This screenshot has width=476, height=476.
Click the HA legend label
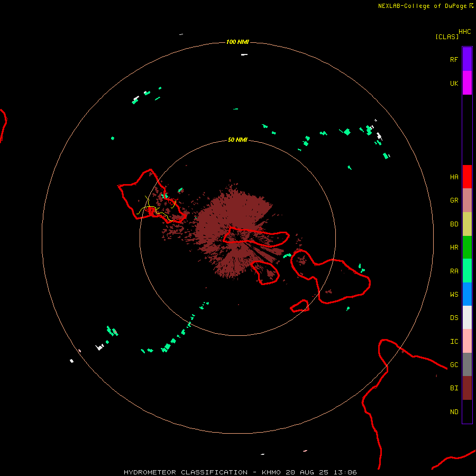pos(454,177)
